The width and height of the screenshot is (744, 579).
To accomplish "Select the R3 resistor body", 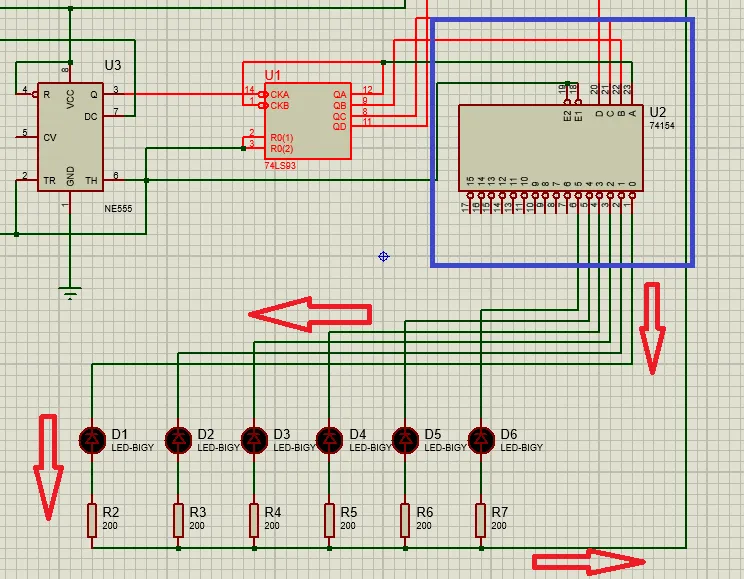I will point(178,520).
